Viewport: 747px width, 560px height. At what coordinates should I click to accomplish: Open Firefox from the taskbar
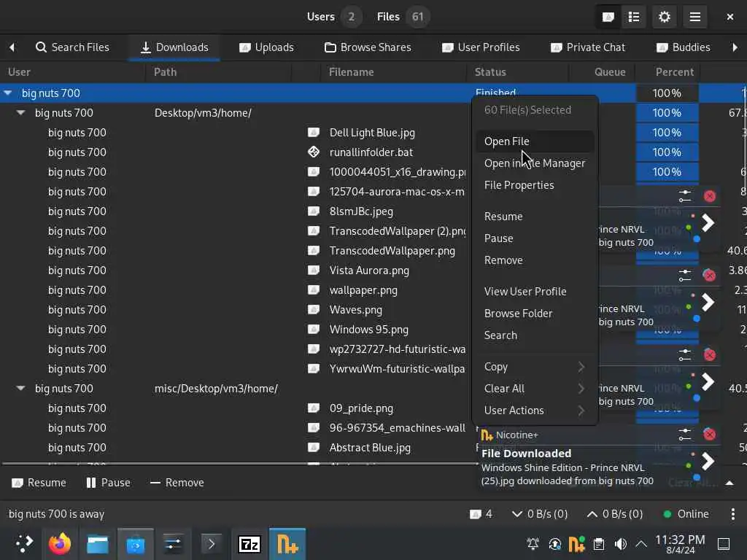click(x=60, y=544)
